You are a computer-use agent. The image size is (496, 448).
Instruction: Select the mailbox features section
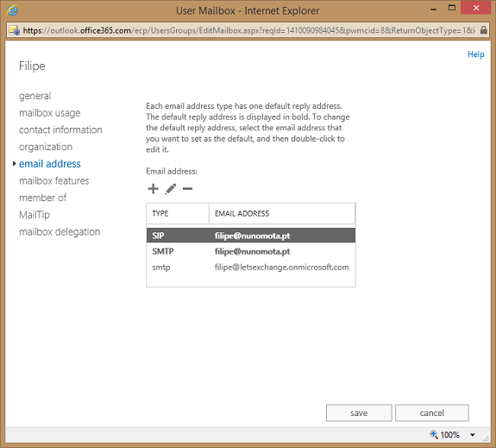(54, 180)
